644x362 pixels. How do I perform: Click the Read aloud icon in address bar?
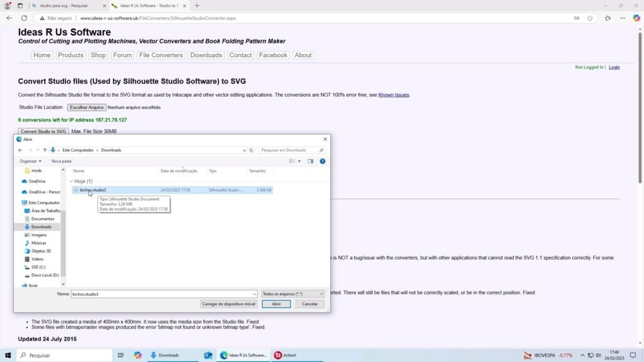click(x=576, y=18)
